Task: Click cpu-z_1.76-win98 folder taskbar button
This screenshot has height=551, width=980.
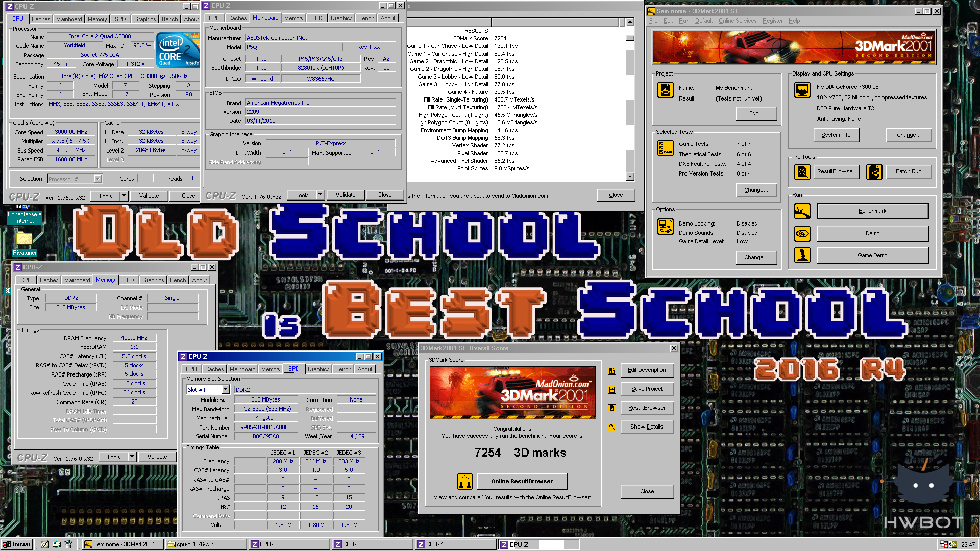Action: (x=206, y=544)
